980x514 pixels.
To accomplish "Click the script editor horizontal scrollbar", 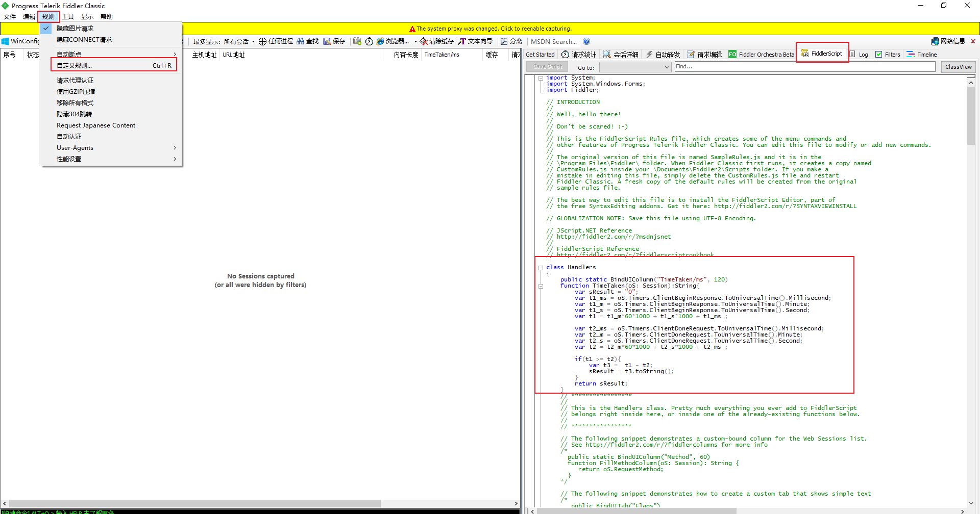I will pyautogui.click(x=636, y=511).
